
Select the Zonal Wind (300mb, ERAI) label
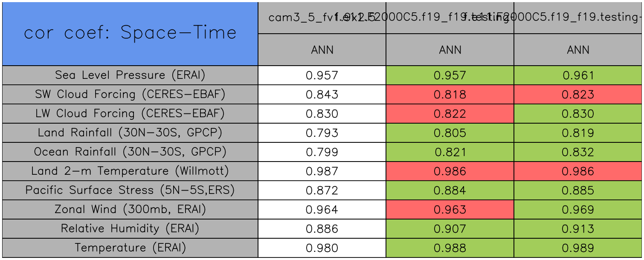point(130,210)
